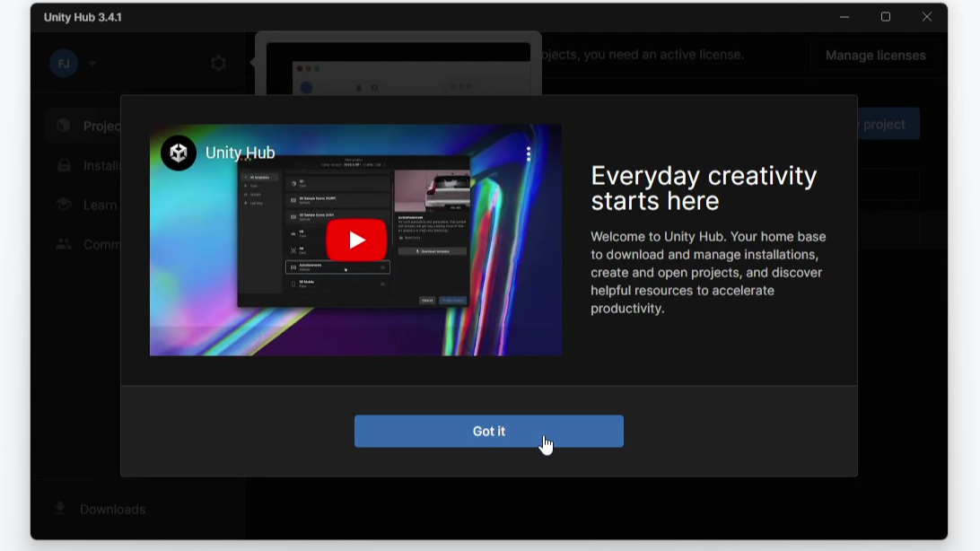Minimize the Unity Hub window
Viewport: 980px width, 551px height.
click(x=844, y=17)
